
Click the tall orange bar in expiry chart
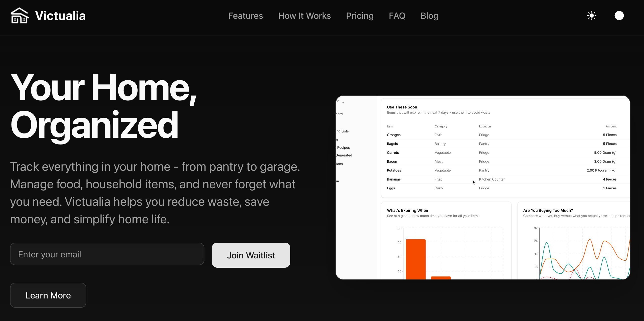(416, 259)
